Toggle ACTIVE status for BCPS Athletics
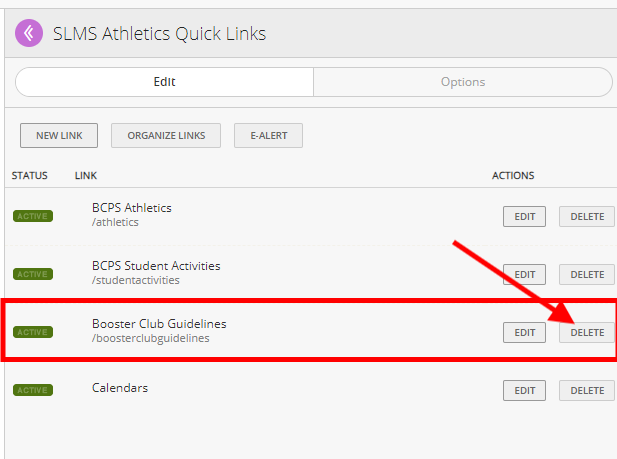617x459 pixels. point(33,216)
